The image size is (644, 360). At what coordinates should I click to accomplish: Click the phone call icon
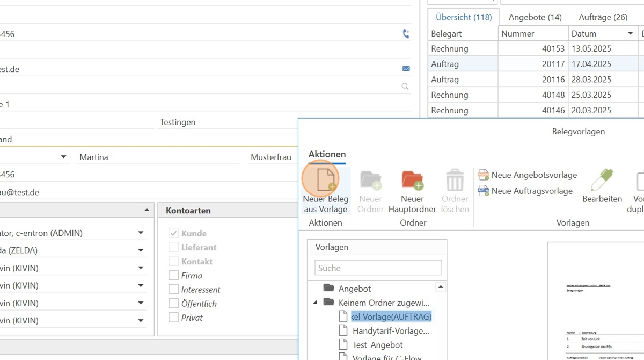(406, 34)
